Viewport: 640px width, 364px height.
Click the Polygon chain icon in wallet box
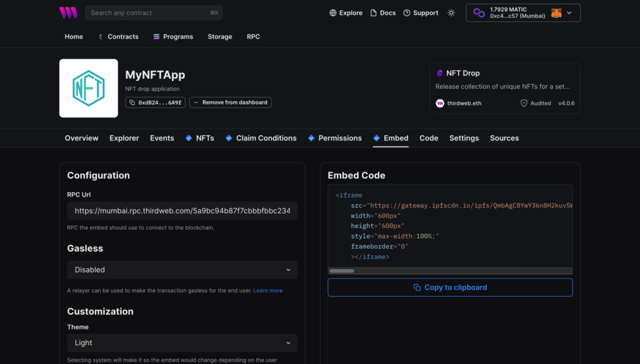[479, 13]
